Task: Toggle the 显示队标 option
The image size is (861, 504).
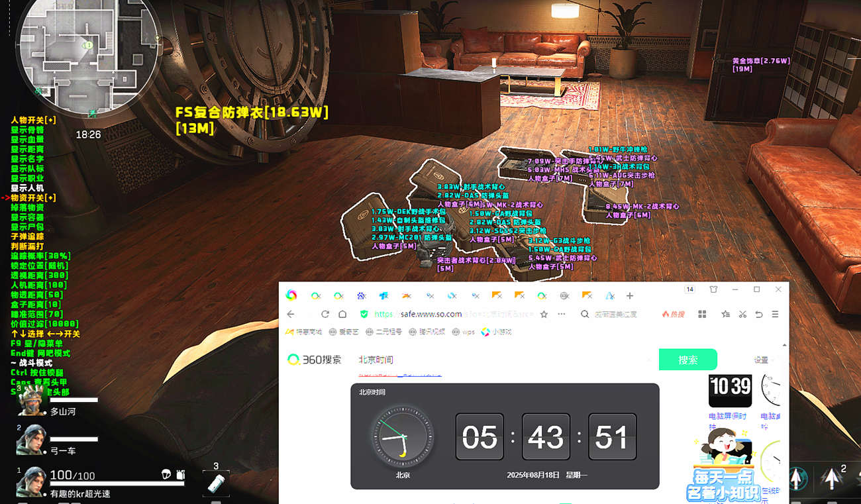Action: [x=27, y=168]
